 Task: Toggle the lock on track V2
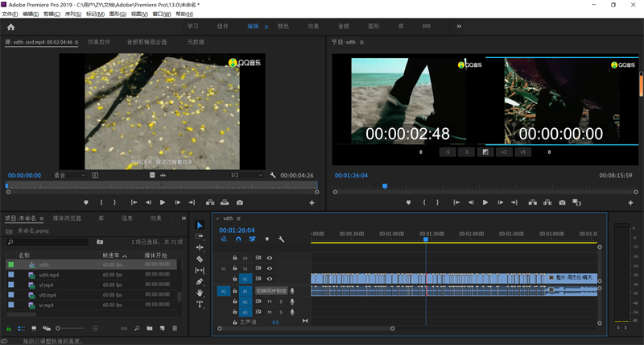[234, 268]
